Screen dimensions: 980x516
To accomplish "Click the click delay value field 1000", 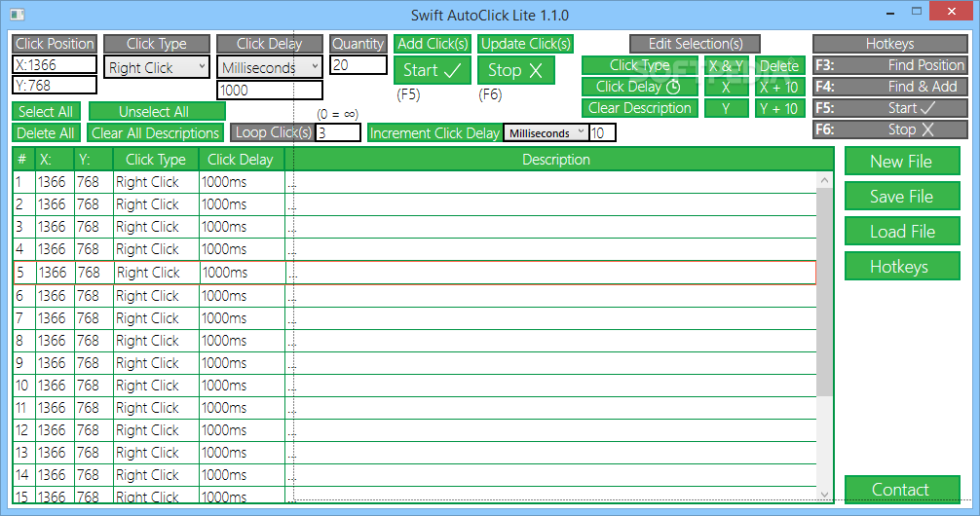I will pyautogui.click(x=270, y=90).
